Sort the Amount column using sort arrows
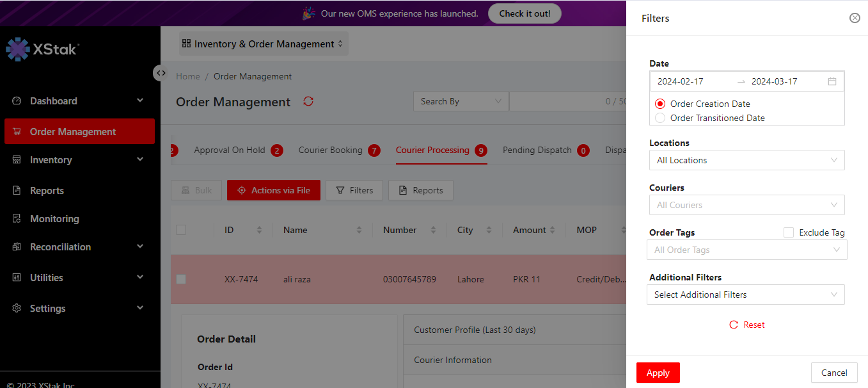 click(552, 230)
